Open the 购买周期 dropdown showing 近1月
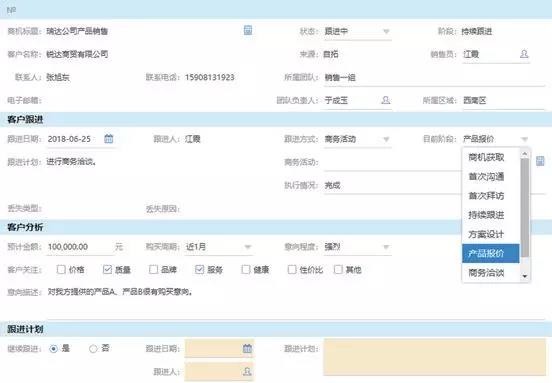Viewport: 552px width, 383px height. [x=248, y=247]
